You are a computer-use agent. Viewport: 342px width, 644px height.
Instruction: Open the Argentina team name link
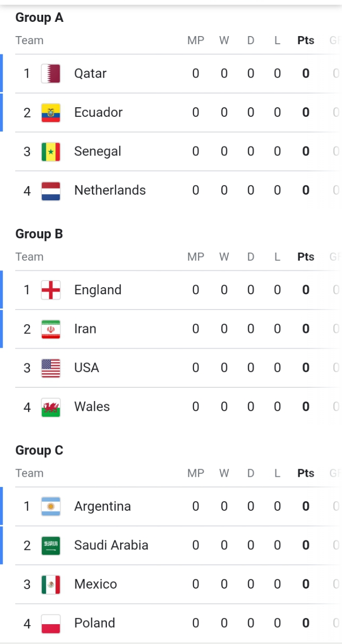click(102, 506)
